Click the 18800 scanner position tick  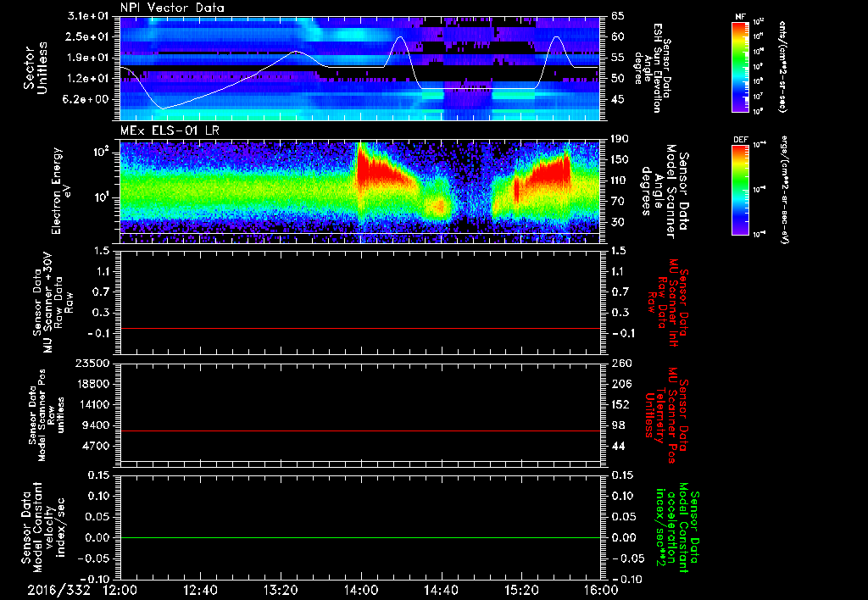(94, 384)
